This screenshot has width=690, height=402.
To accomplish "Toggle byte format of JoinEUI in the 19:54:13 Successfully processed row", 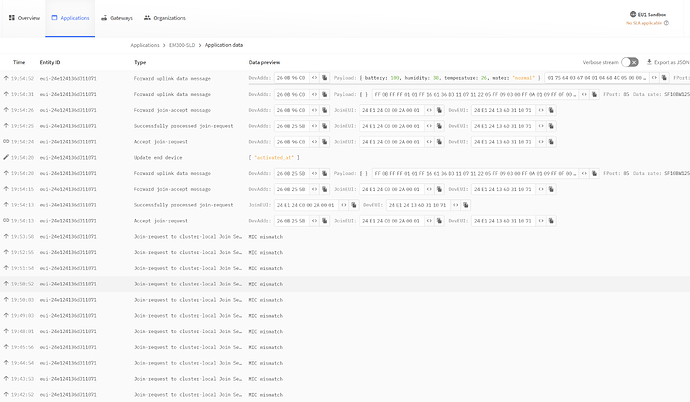I will click(x=344, y=205).
